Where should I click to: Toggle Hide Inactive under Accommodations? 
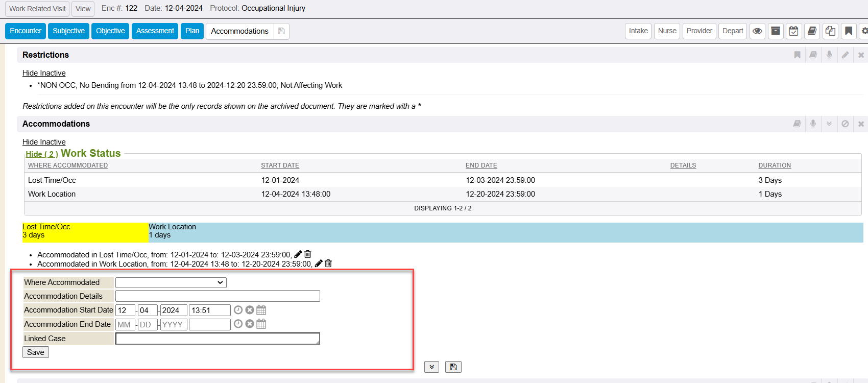click(44, 142)
